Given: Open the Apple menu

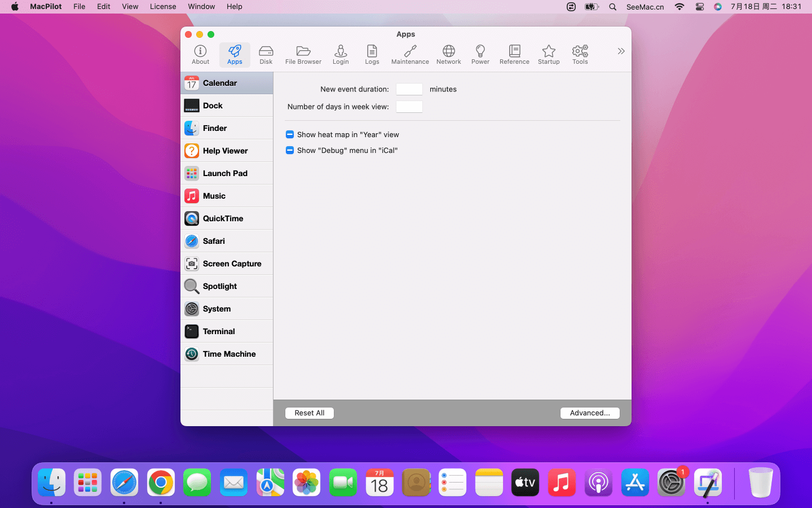Looking at the screenshot, I should tap(15, 7).
